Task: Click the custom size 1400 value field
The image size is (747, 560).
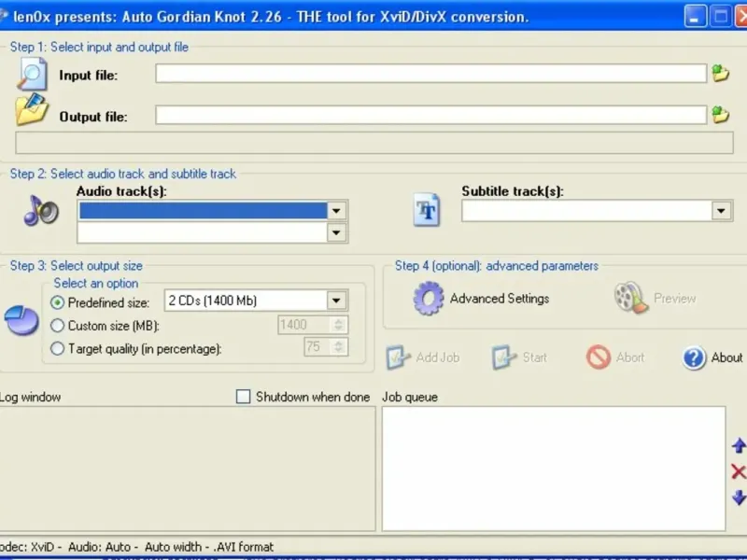Action: tap(304, 325)
